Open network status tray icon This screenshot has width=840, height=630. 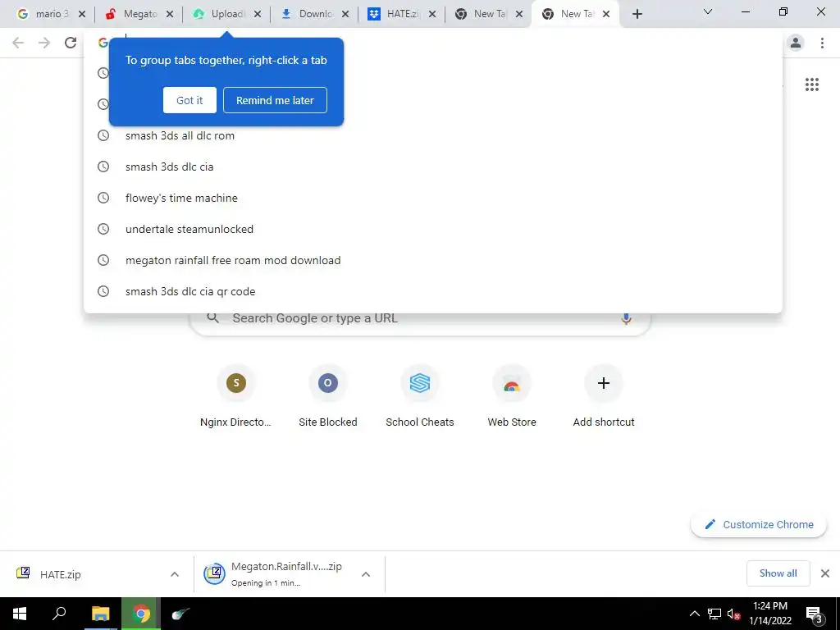tap(714, 614)
